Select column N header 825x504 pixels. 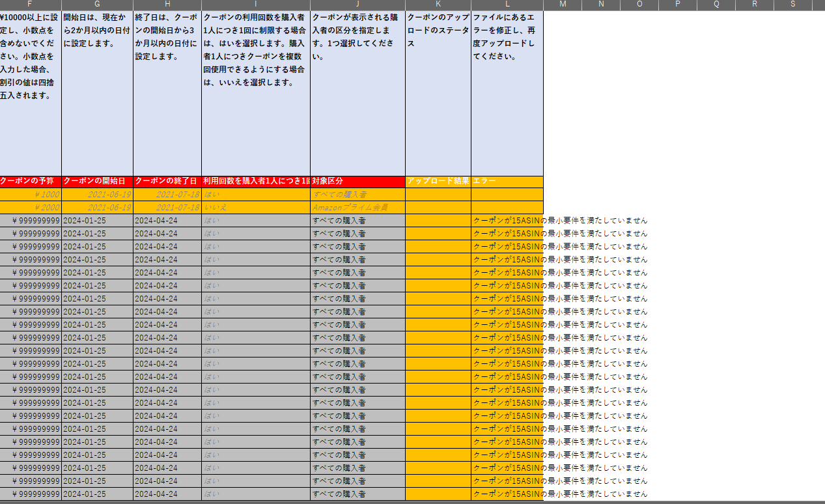[x=601, y=5]
